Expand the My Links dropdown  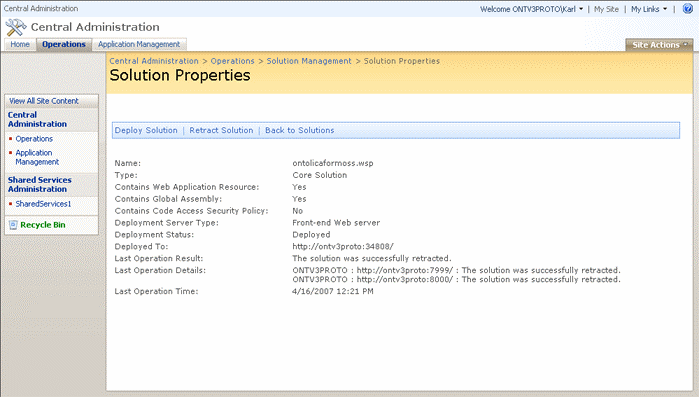pyautogui.click(x=649, y=9)
